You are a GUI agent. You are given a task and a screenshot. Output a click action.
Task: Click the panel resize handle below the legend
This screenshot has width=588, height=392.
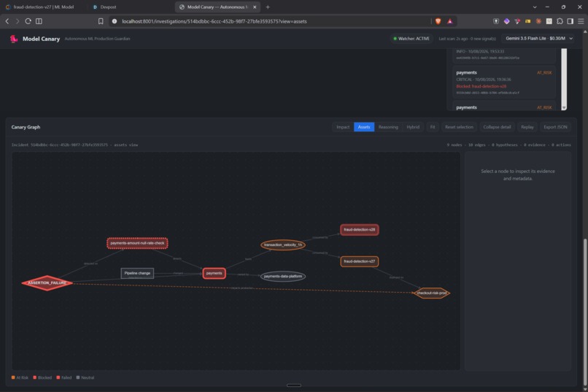[293, 385]
